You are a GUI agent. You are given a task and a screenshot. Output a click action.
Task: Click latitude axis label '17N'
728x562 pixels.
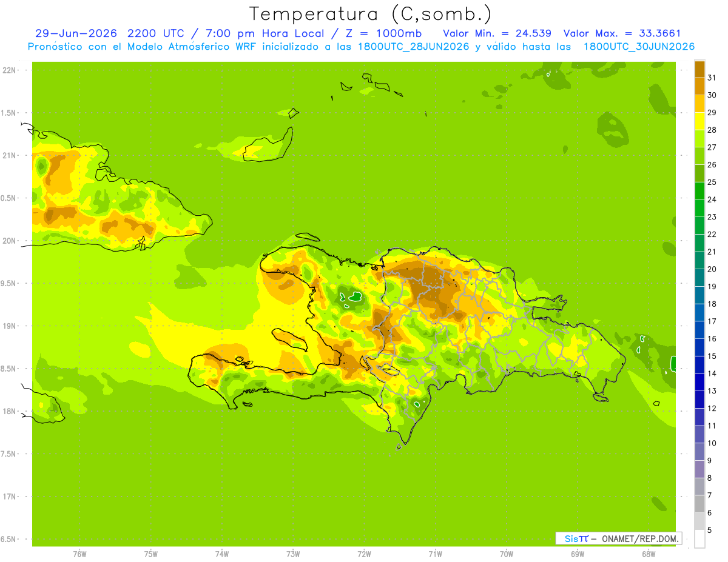point(9,497)
